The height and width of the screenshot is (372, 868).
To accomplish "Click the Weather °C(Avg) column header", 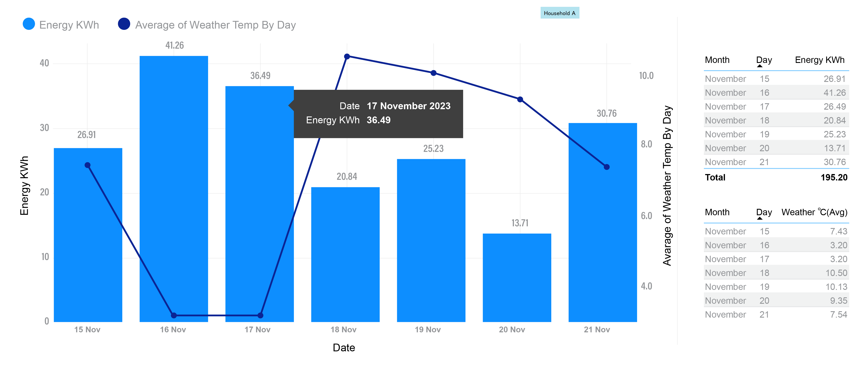I will (x=814, y=212).
